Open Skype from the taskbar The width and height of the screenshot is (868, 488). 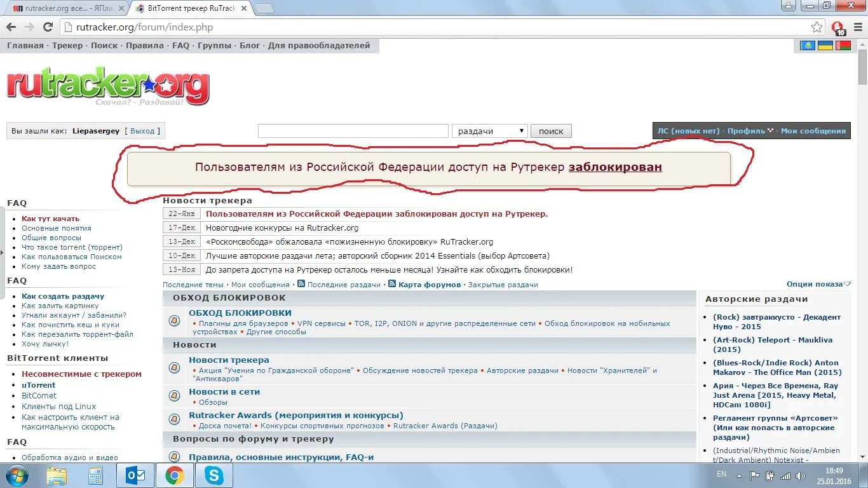214,475
